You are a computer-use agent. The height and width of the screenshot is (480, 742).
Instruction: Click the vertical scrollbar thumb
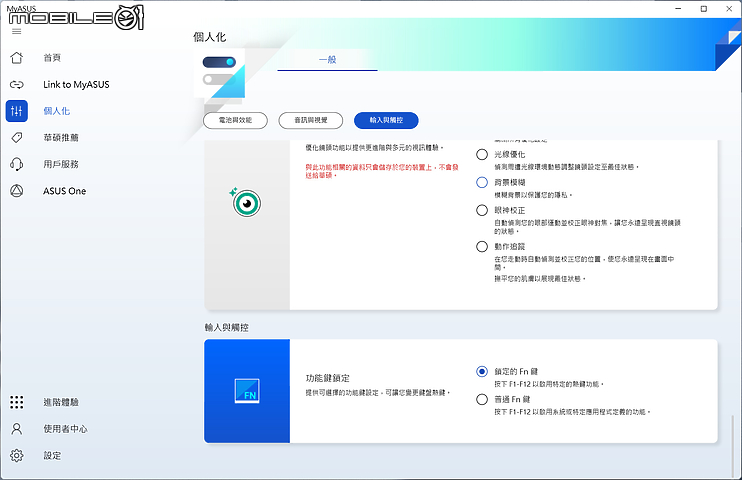[733, 446]
